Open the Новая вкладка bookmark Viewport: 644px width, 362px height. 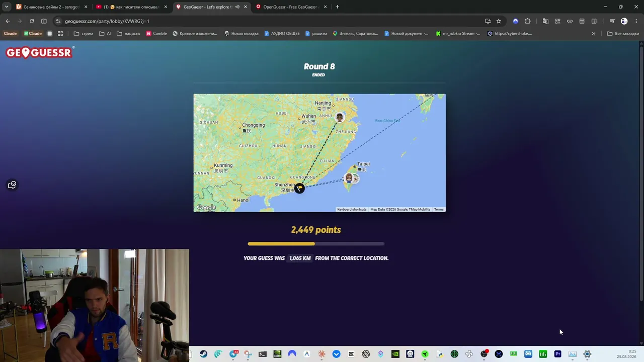click(241, 34)
